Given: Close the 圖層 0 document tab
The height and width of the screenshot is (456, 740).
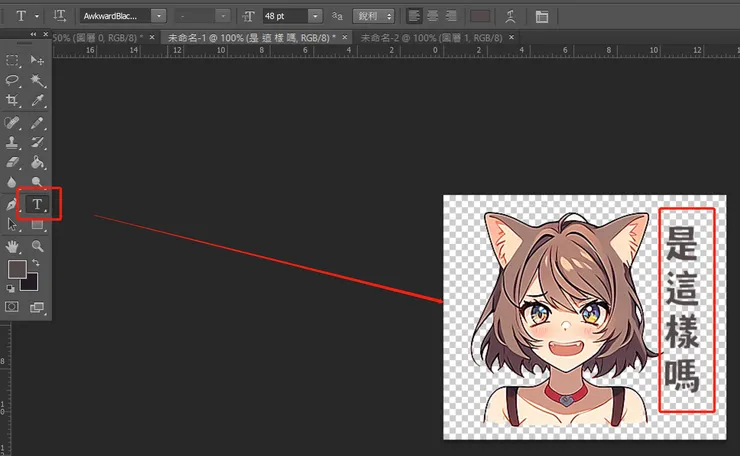Looking at the screenshot, I should [x=151, y=37].
